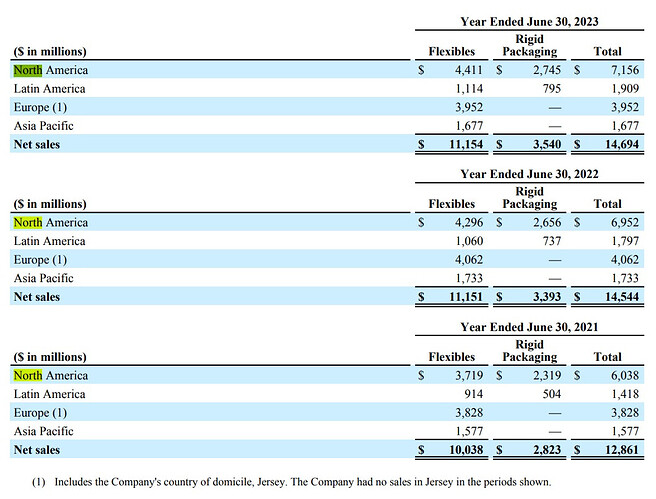Click the 2023 Net sales Rigid Packaging 3,540
This screenshot has height=499, width=656.
tap(546, 144)
